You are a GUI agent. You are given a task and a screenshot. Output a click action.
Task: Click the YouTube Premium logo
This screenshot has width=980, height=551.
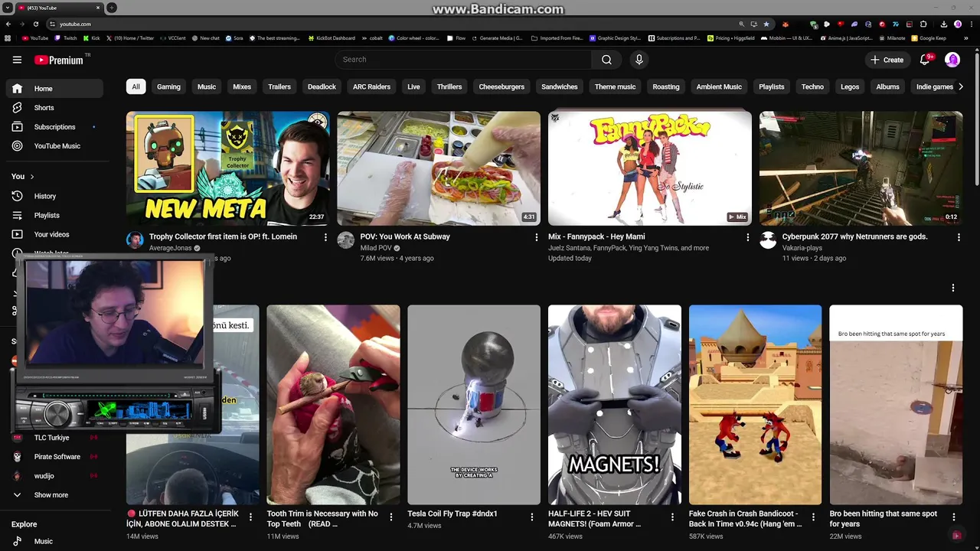(x=58, y=60)
